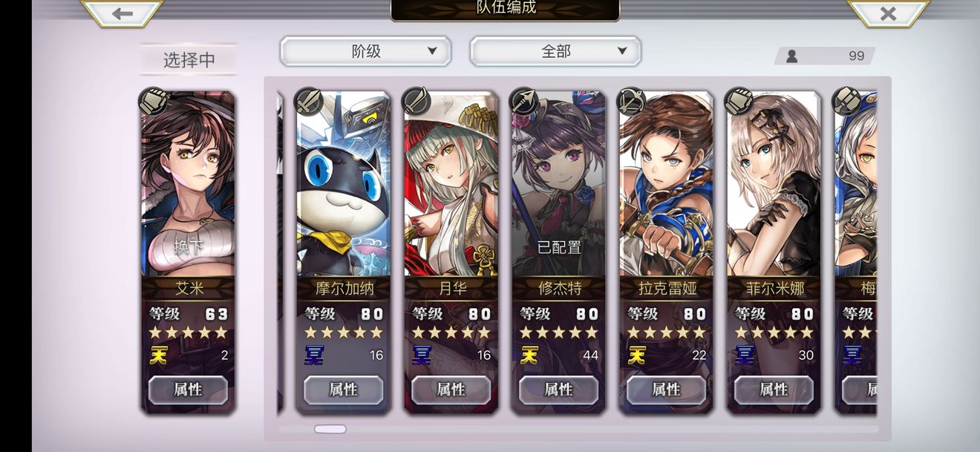Click 属性 button under 艾米
The width and height of the screenshot is (980, 452).
coord(188,390)
